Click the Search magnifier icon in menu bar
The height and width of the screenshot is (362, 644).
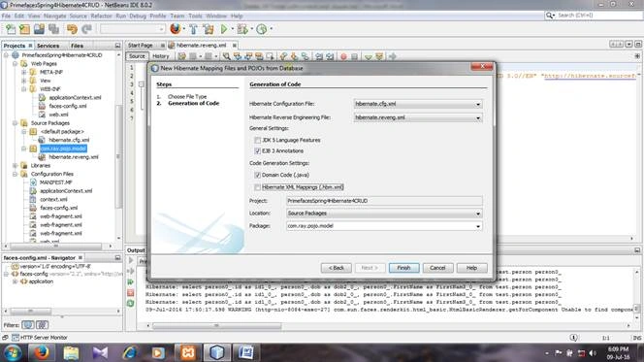tap(550, 16)
